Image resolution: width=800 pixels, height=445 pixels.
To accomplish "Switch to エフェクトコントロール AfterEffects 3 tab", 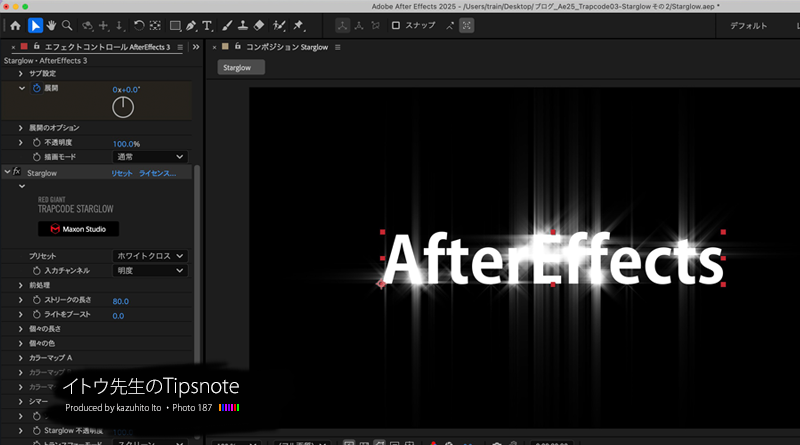I will point(107,47).
